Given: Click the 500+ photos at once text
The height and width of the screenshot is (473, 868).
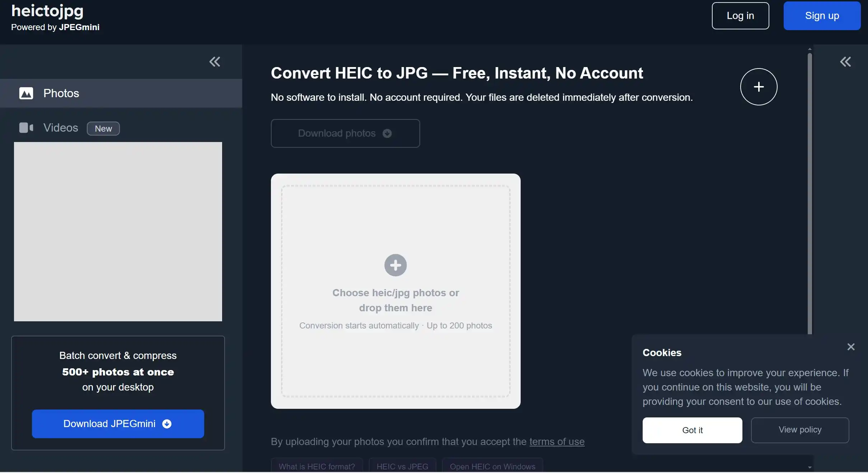Looking at the screenshot, I should (x=118, y=372).
